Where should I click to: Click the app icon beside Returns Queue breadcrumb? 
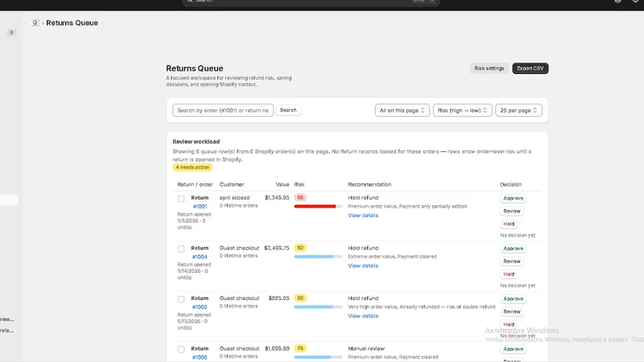click(x=35, y=23)
